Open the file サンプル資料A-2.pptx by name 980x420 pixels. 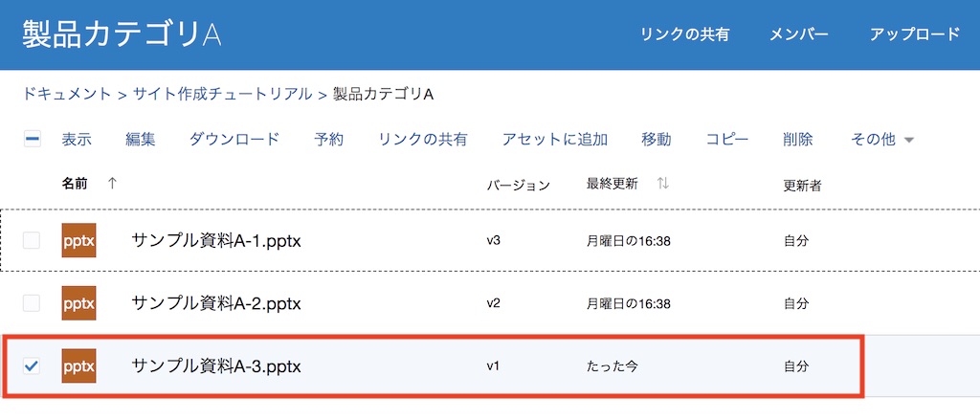(x=216, y=303)
